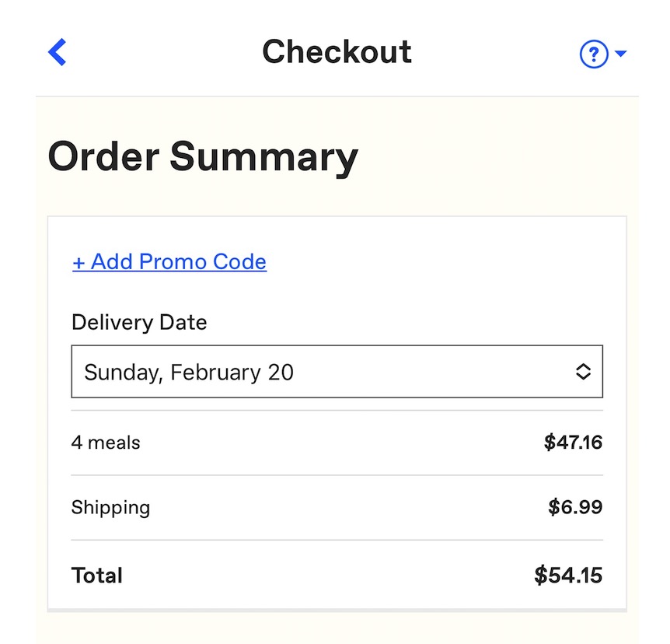Viewport: 670px width, 644px height.
Task: Click the word Promo in the link
Action: tap(173, 262)
